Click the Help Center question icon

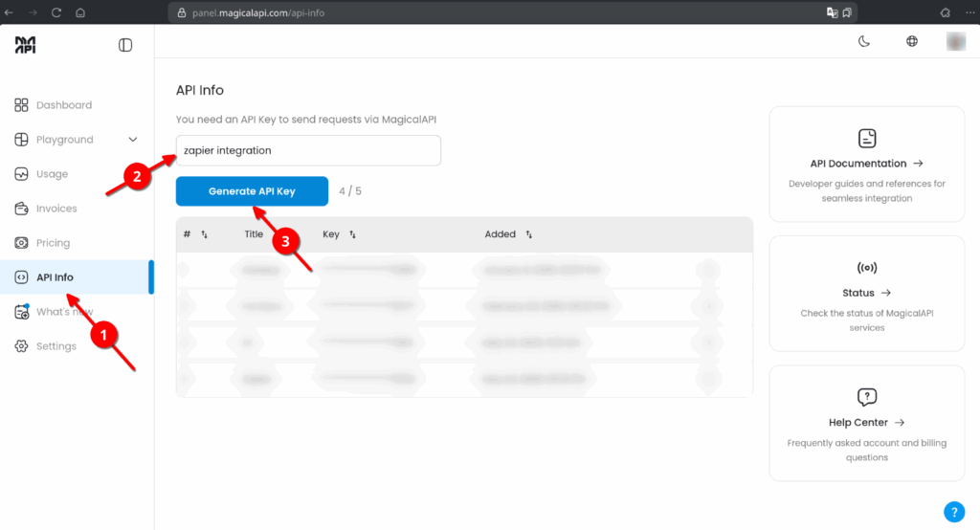867,397
